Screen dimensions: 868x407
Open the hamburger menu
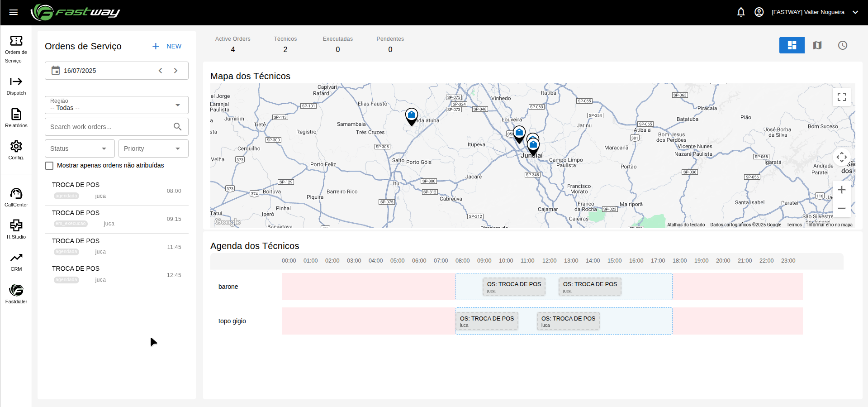14,12
